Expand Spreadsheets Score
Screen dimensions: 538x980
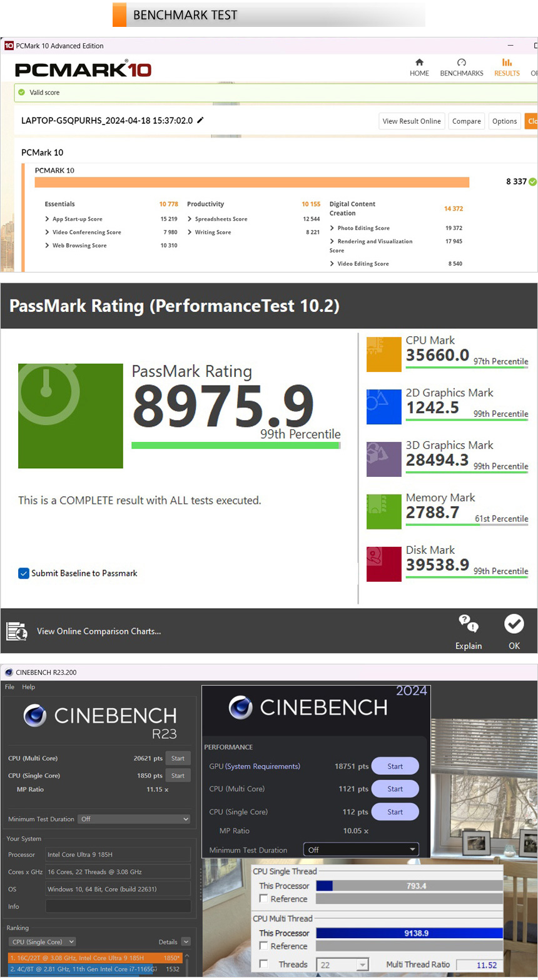click(190, 219)
